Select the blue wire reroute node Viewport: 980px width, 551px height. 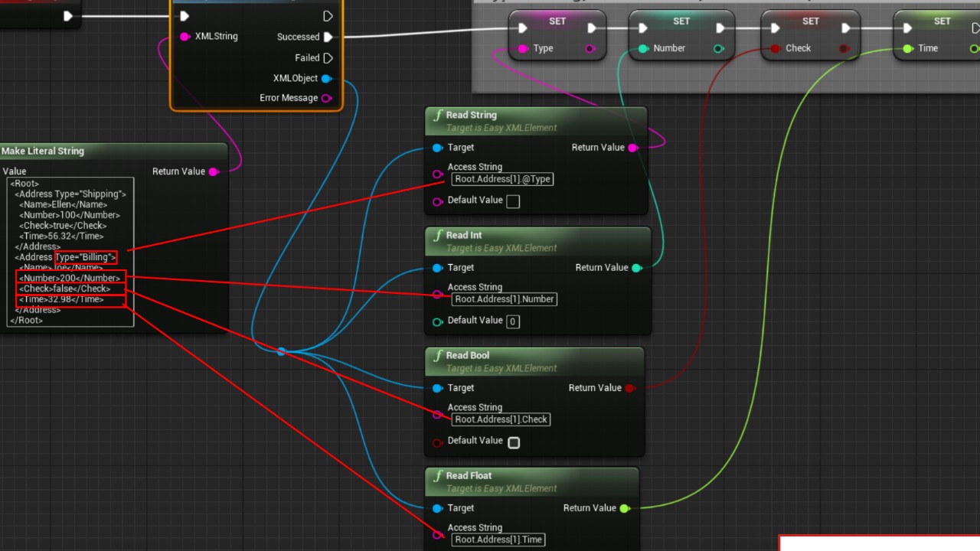(282, 351)
